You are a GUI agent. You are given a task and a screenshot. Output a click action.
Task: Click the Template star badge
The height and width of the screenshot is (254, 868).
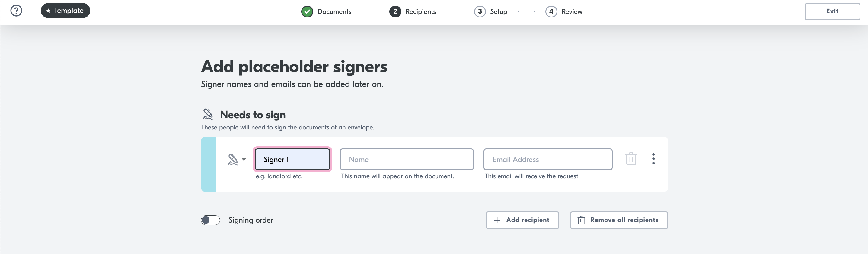tap(65, 11)
